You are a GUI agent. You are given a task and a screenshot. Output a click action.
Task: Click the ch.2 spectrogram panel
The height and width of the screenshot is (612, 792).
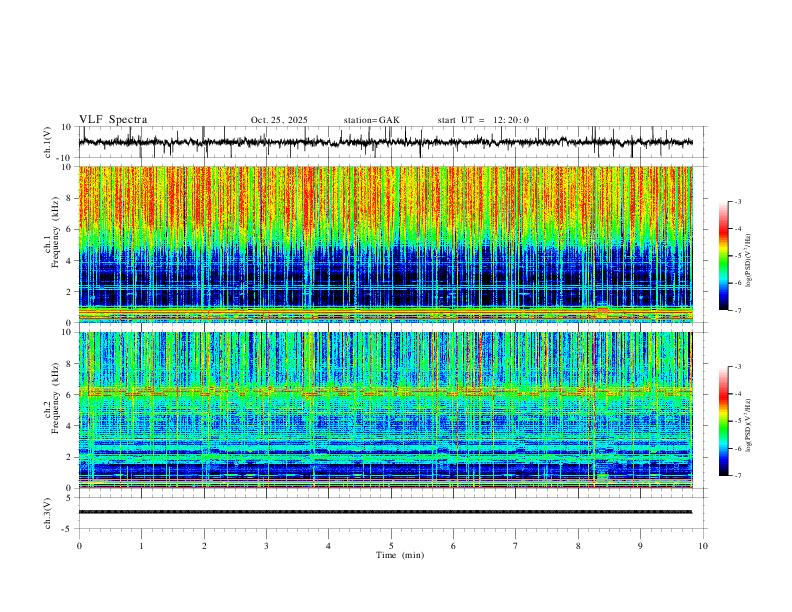(385, 410)
